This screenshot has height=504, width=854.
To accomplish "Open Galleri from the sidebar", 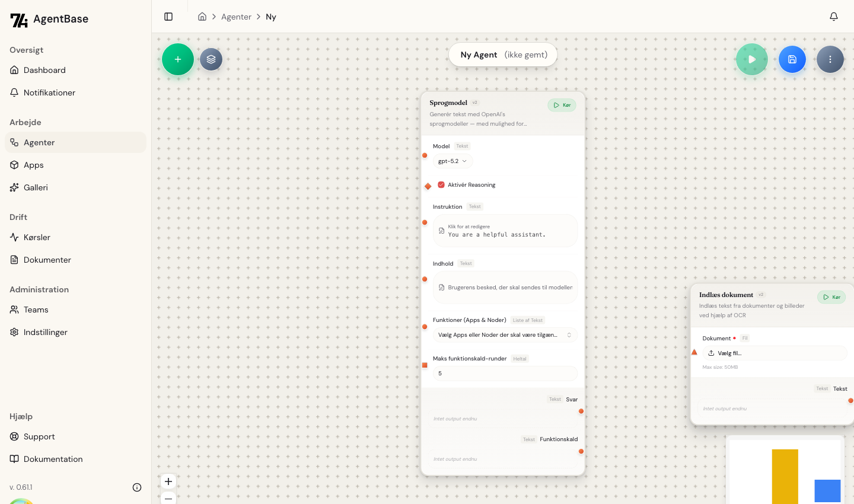I will 36,187.
